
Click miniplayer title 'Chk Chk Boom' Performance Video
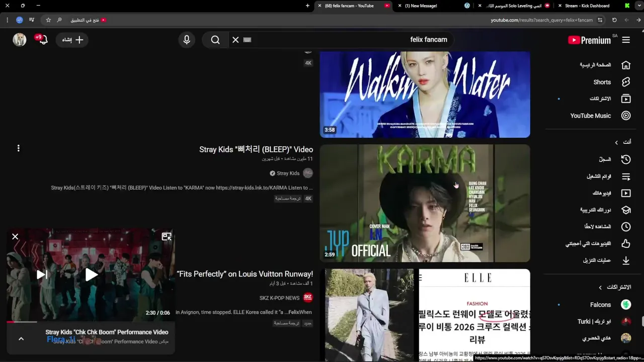[107, 332]
